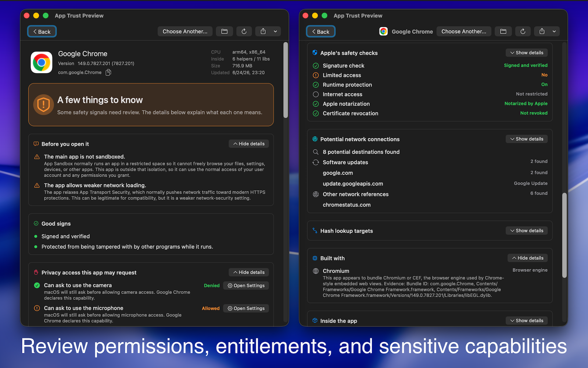This screenshot has width=588, height=368.
Task: Click the green check icon beside the camera row
Action: (37, 285)
